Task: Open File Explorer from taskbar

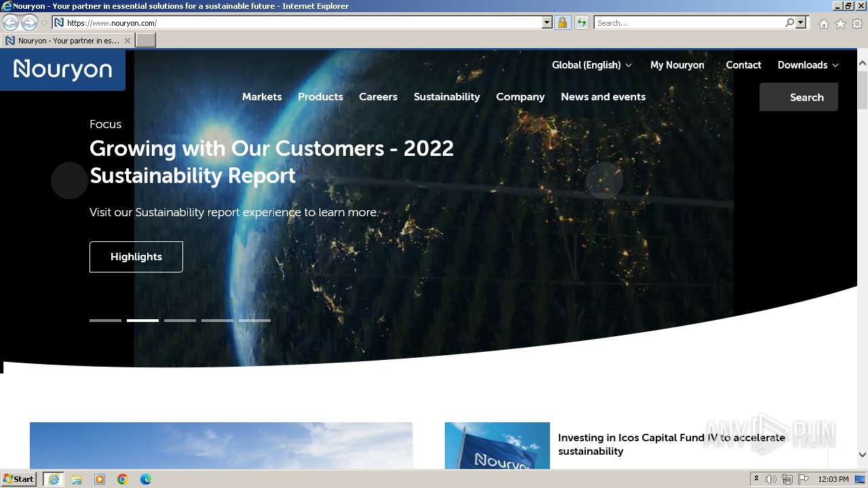Action: click(77, 479)
